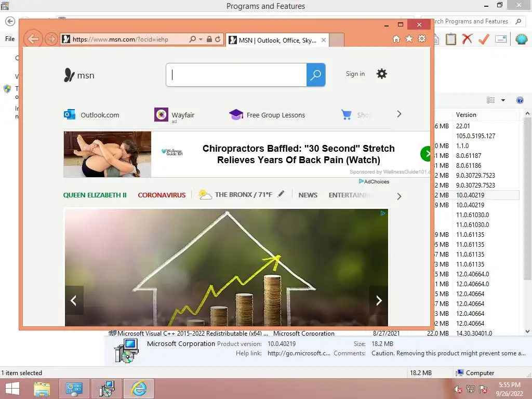This screenshot has height=399, width=532.
Task: Select the version 22.01 entry
Action: click(x=463, y=126)
